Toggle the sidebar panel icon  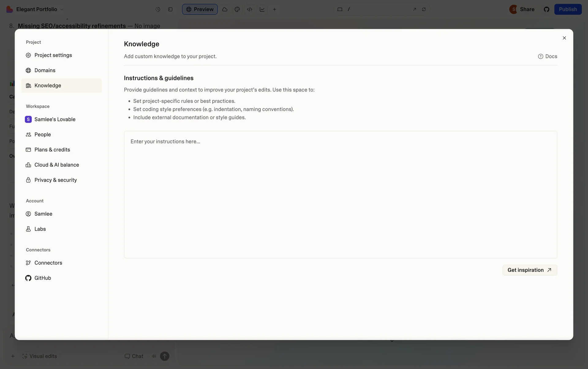170,9
